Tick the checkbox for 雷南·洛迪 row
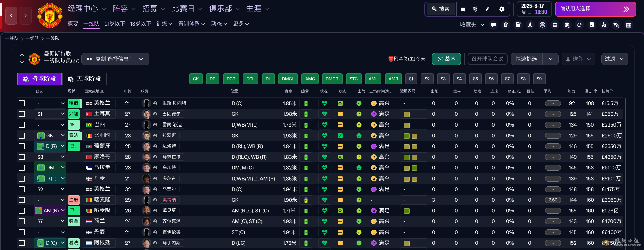The width and height of the screenshot is (644, 250). click(x=22, y=125)
